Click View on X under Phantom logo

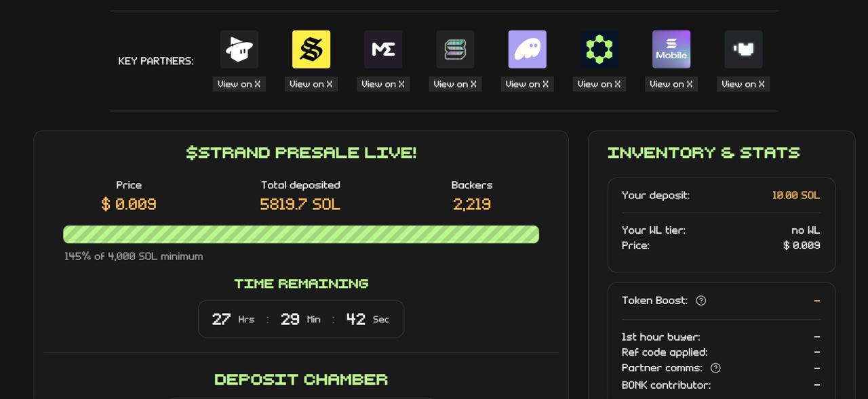528,84
